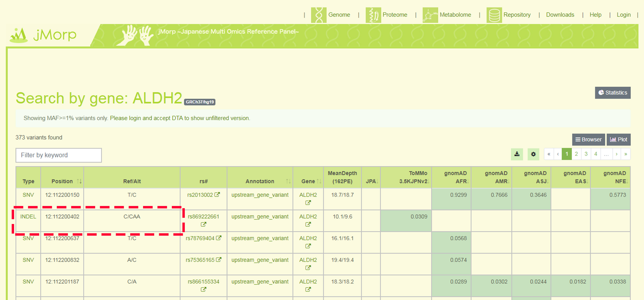644x300 pixels.
Task: Switch to Browser view
Action: click(589, 139)
